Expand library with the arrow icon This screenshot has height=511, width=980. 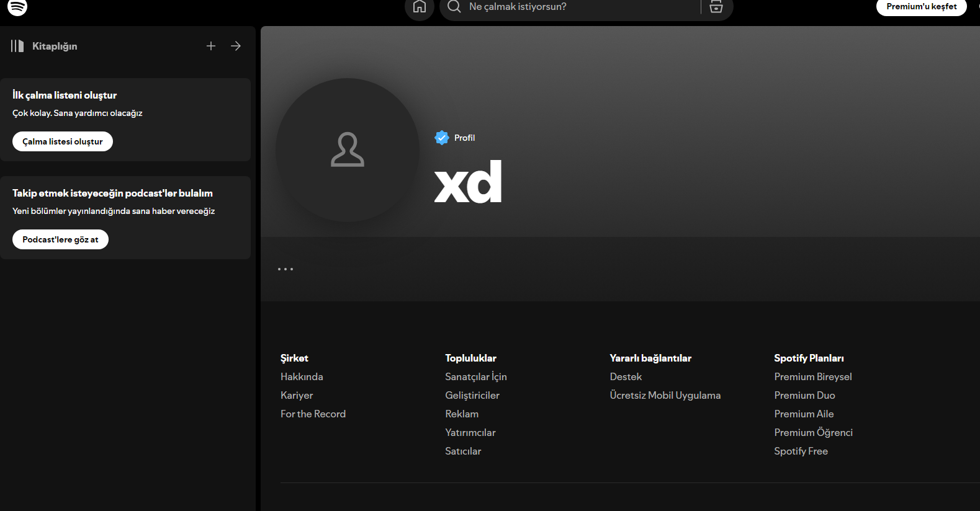[x=236, y=46]
